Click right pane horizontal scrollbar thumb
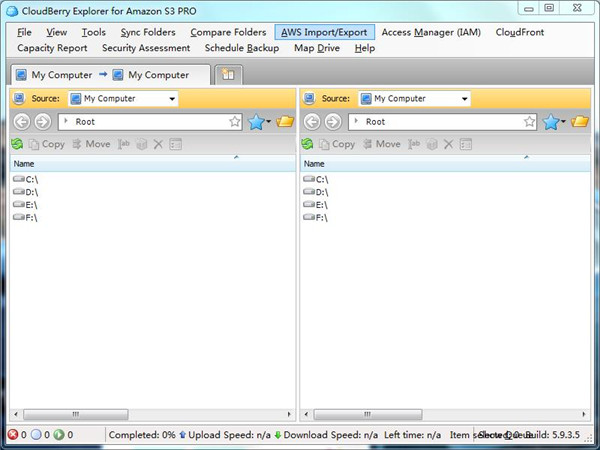This screenshot has height=450, width=600. coord(368,414)
